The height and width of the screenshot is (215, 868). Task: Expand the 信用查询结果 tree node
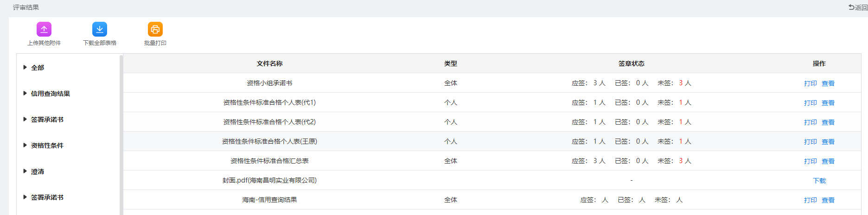(x=25, y=93)
